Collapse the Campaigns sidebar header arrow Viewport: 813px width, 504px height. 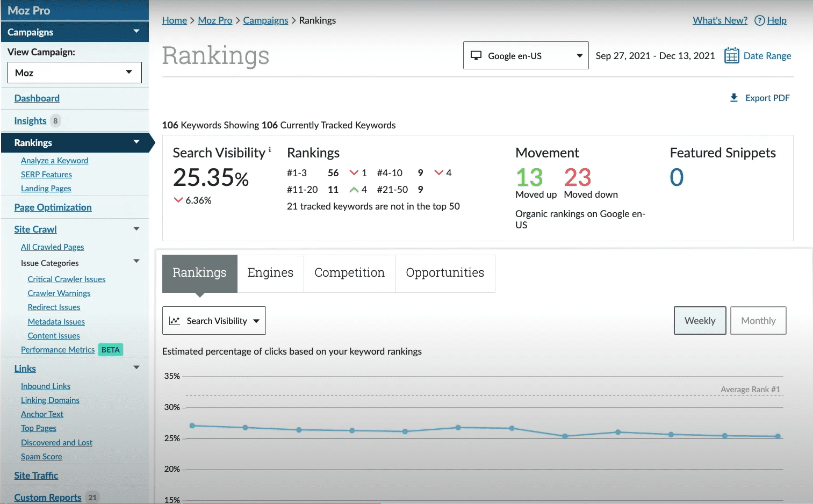(136, 32)
